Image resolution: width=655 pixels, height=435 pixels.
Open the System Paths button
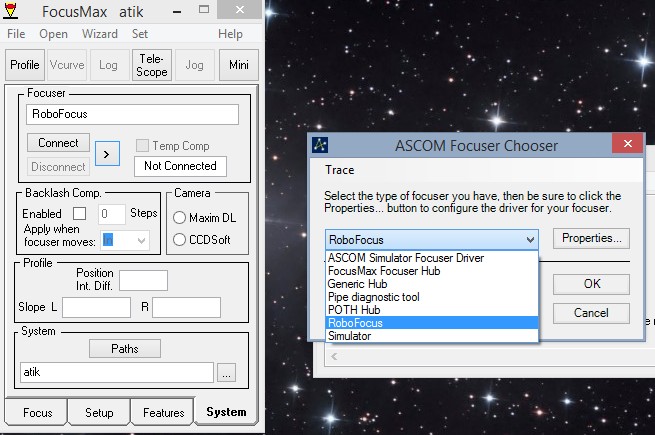point(124,349)
